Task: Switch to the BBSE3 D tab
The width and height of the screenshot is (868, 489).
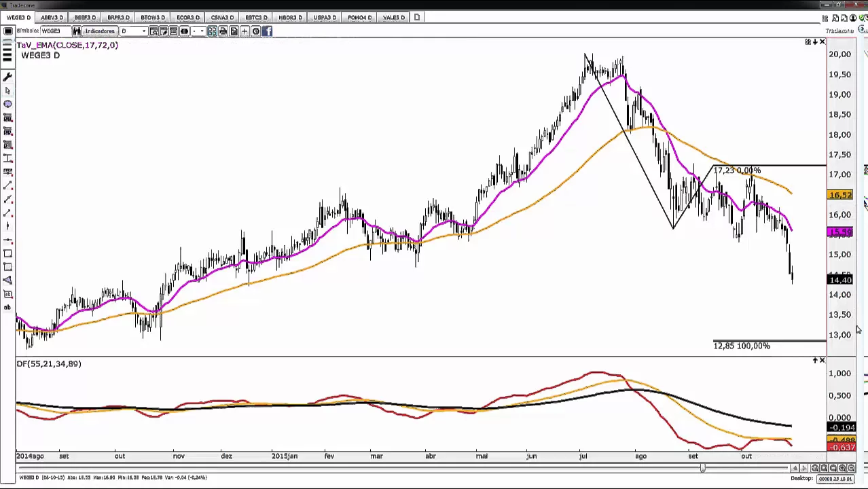Action: [x=85, y=17]
